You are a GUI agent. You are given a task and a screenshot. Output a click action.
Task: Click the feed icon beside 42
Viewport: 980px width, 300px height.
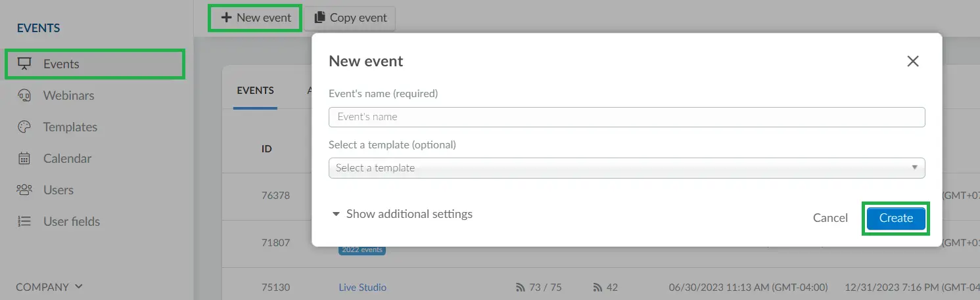[597, 288]
